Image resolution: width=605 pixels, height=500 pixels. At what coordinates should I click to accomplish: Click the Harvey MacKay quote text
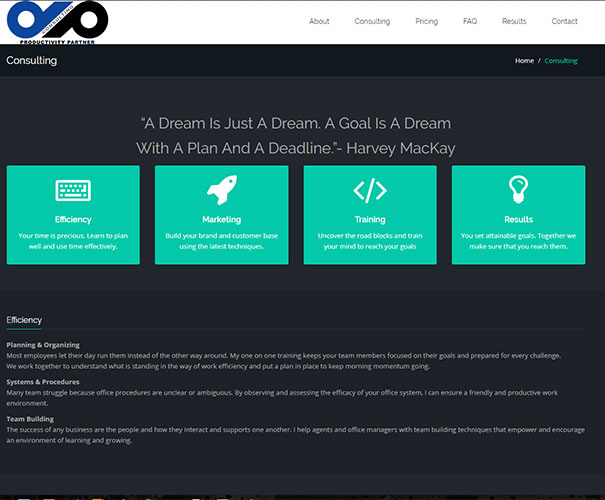pyautogui.click(x=297, y=136)
